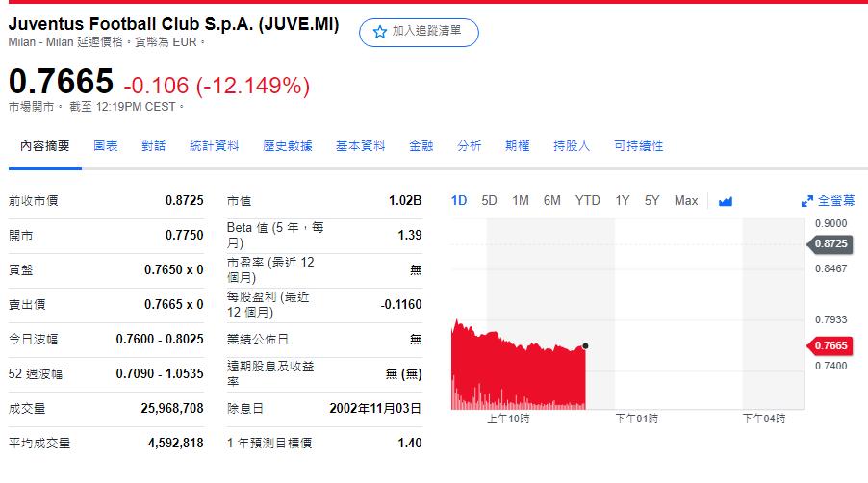The image size is (868, 483).
Task: Open the 可持續性 sustainability tab
Action: (x=638, y=146)
